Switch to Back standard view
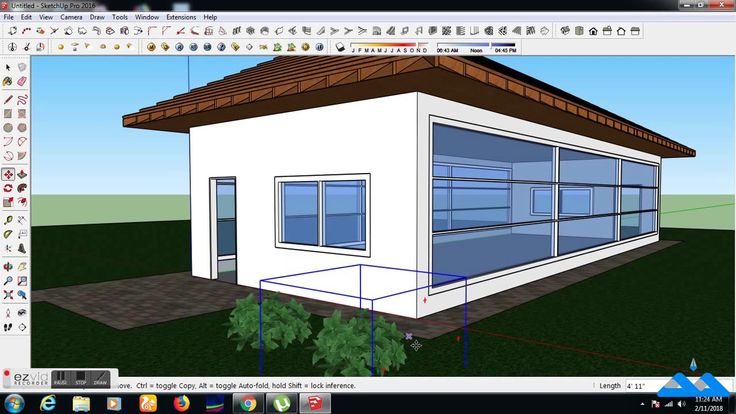736x414 pixels. coord(621,31)
